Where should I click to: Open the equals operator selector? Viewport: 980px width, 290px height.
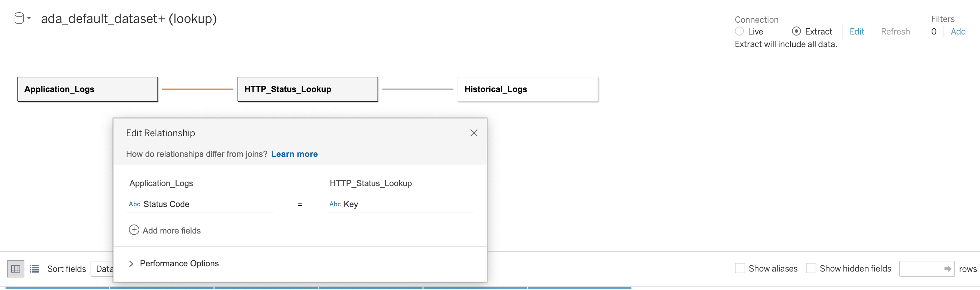(300, 205)
